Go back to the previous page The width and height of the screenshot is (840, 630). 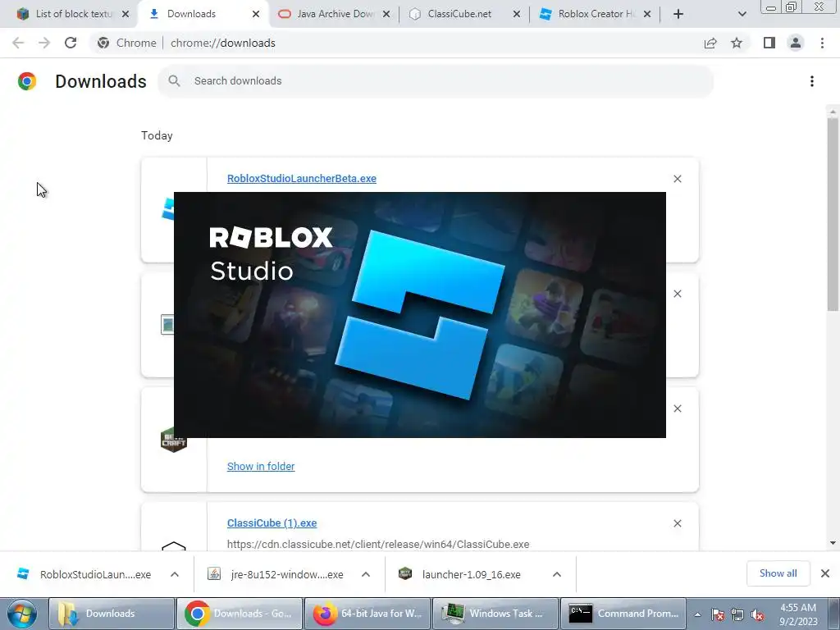click(x=18, y=43)
